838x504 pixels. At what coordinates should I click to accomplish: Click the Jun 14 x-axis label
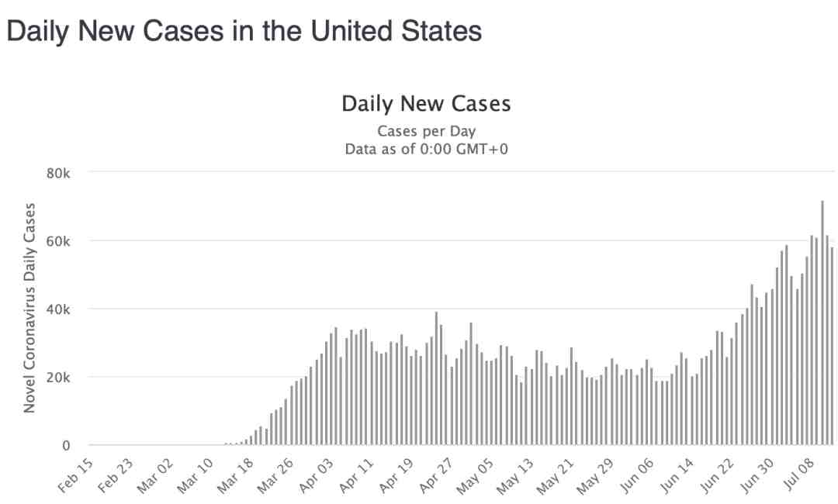pos(677,475)
